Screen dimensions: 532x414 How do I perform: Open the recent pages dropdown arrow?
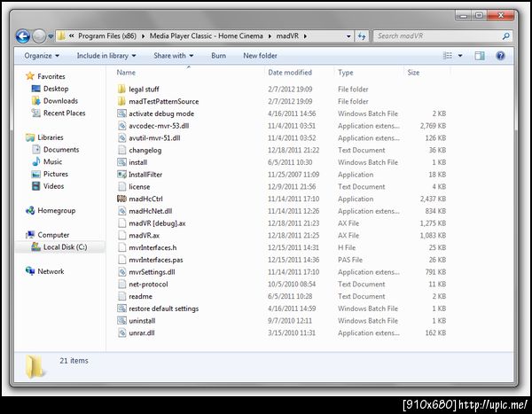point(51,36)
